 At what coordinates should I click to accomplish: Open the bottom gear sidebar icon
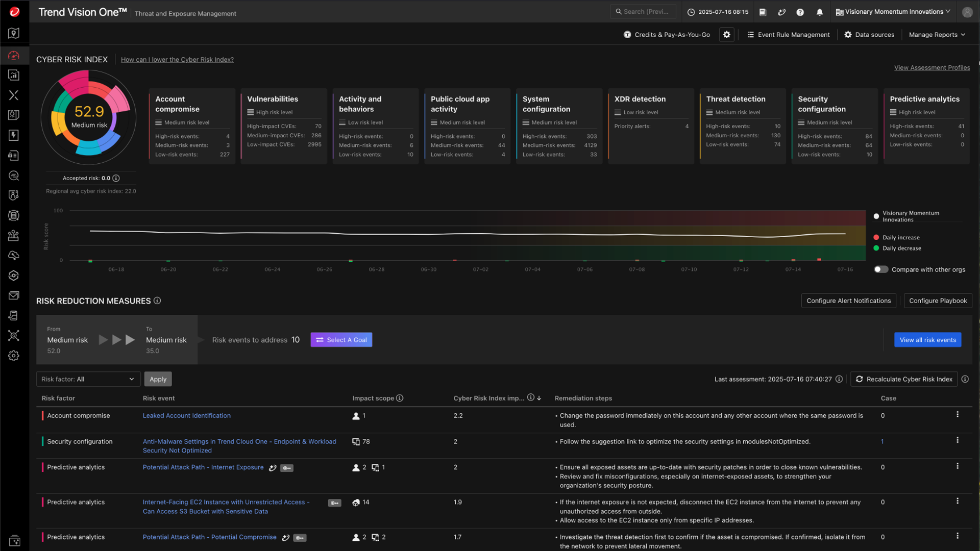click(14, 356)
